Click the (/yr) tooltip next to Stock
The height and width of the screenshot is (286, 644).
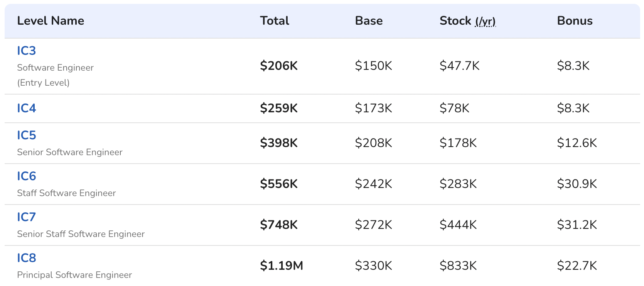(x=485, y=22)
